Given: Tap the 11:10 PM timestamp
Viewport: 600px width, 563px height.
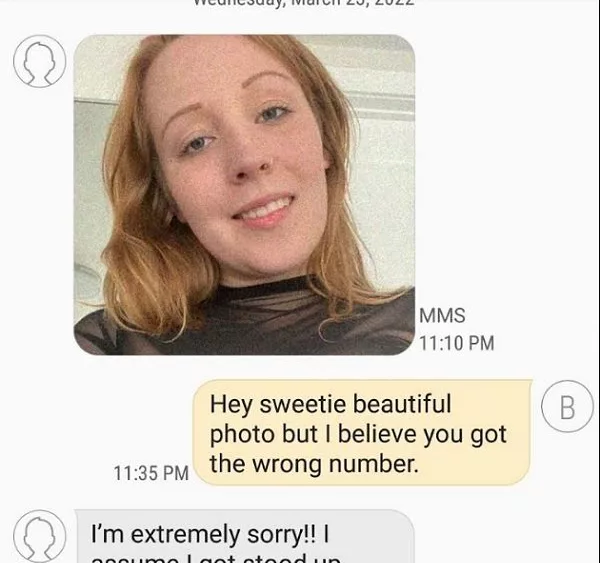Looking at the screenshot, I should pyautogui.click(x=457, y=343).
